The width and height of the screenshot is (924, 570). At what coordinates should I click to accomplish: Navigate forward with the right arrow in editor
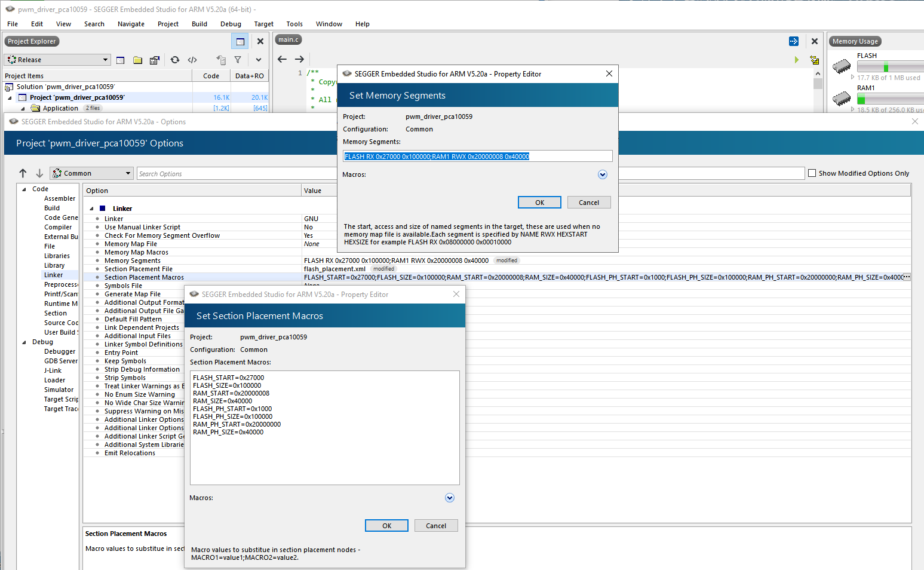[300, 59]
